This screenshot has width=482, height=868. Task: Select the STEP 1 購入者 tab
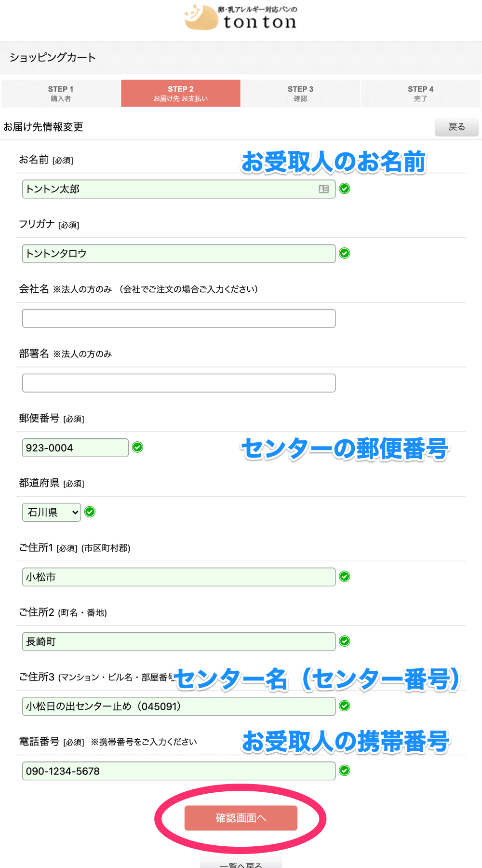(61, 94)
